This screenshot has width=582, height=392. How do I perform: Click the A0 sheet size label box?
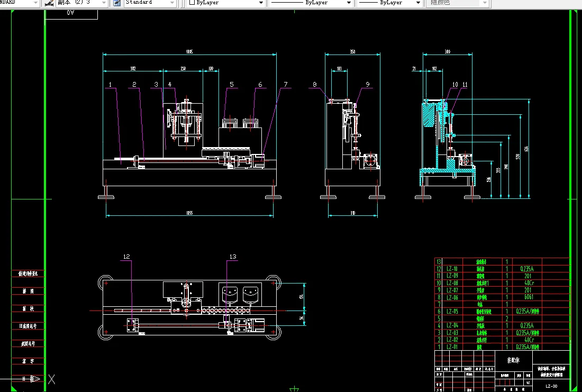tap(71, 14)
